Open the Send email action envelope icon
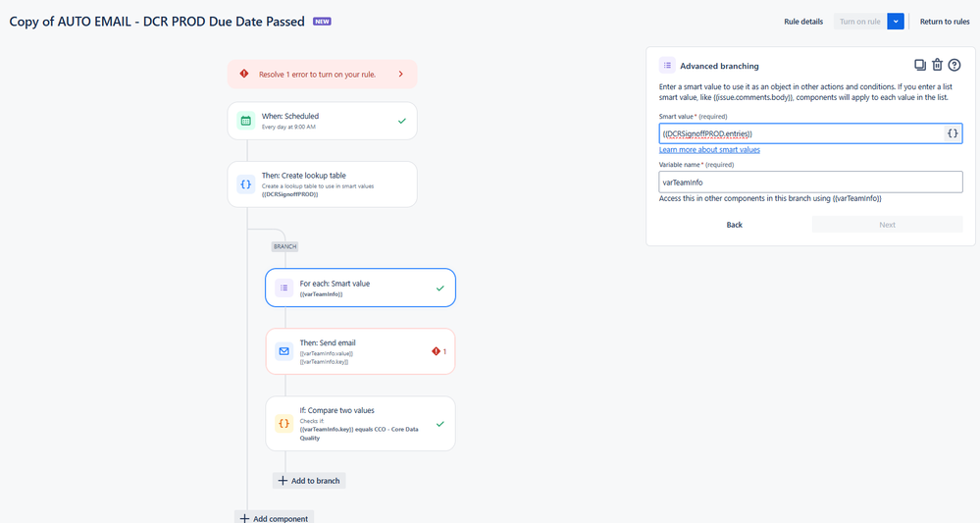 click(x=284, y=351)
